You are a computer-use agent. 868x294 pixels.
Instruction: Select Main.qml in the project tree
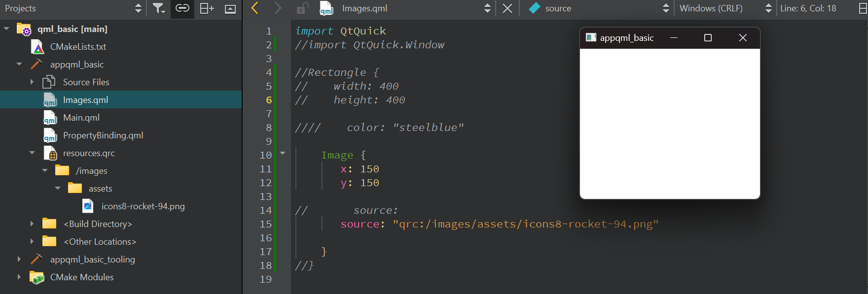[x=81, y=118]
